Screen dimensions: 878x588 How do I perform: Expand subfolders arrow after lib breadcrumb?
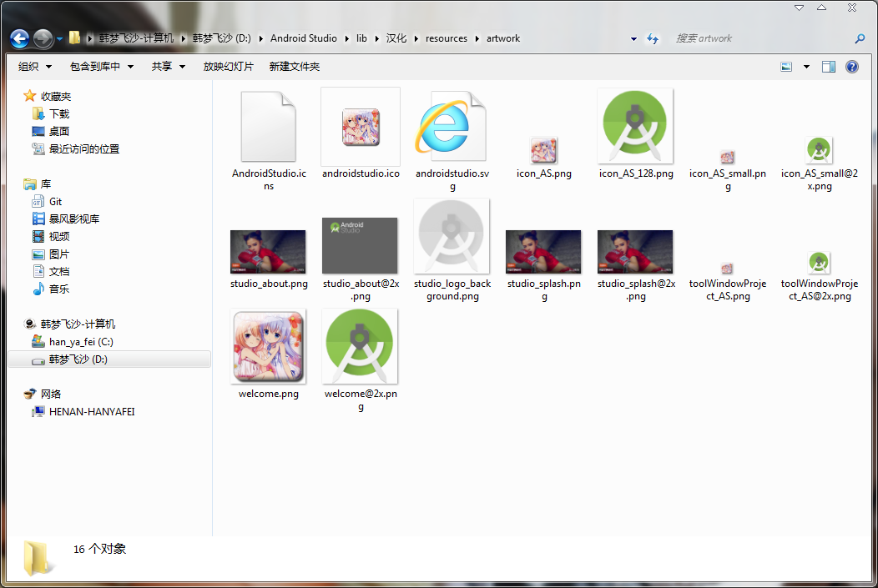coord(377,38)
